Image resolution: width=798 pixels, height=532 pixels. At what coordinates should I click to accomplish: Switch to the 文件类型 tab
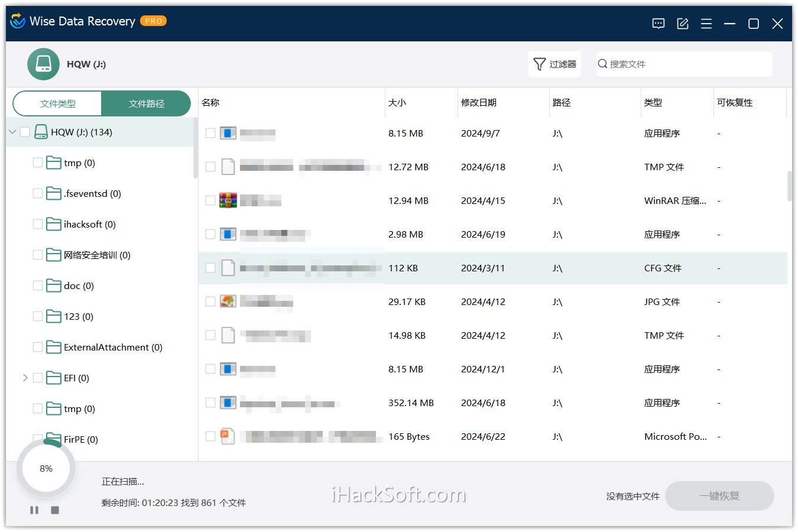[x=57, y=103]
